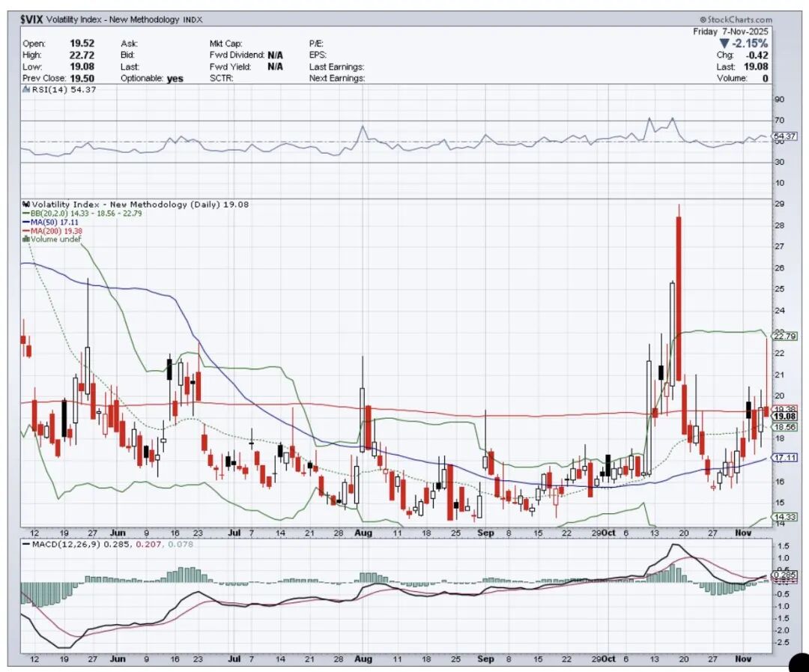Select the Prev Close value 19.50

(x=82, y=78)
